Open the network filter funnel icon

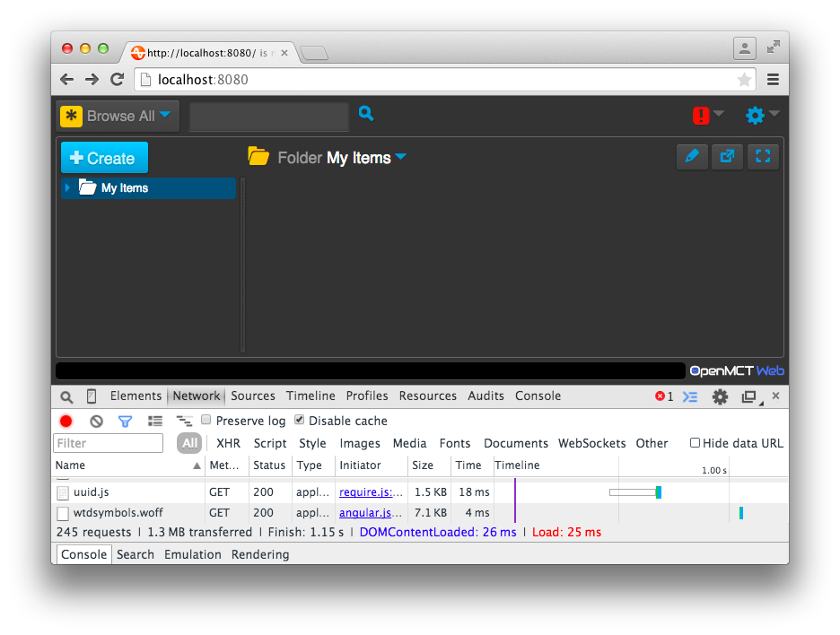[125, 420]
